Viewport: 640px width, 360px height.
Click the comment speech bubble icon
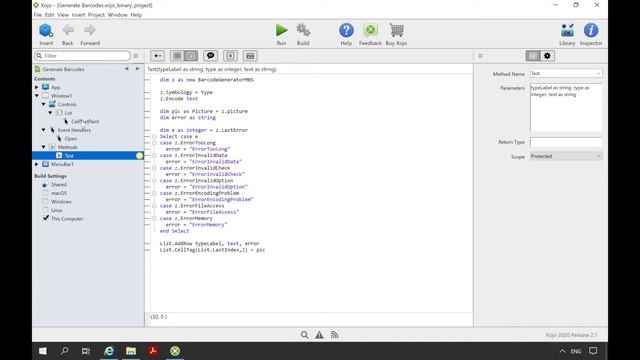tap(211, 56)
